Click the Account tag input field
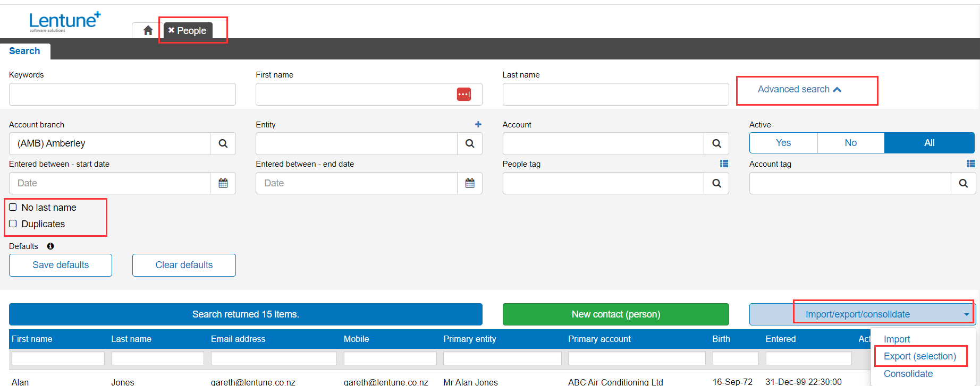Screen dimensions: 980x386 point(850,183)
